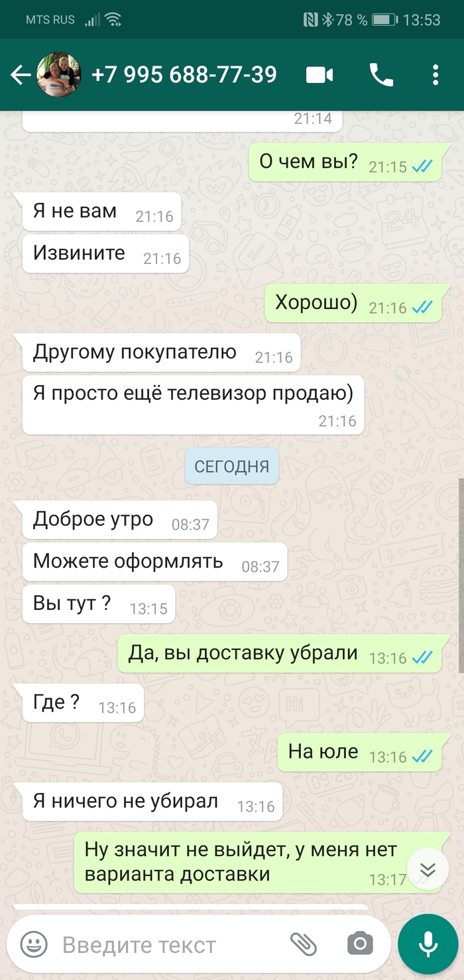
Task: Tap the paperclip attachment icon
Action: (x=304, y=944)
